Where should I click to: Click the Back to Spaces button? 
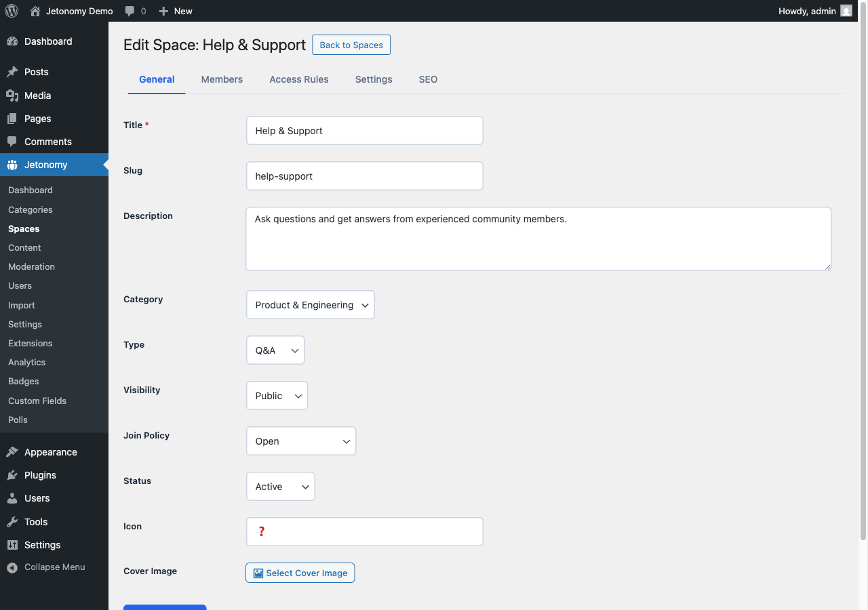(351, 45)
